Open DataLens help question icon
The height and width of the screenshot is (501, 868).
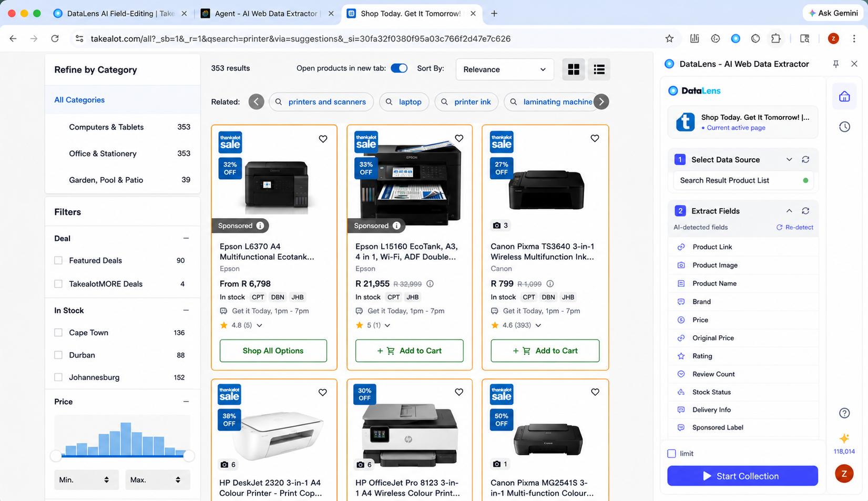point(844,413)
